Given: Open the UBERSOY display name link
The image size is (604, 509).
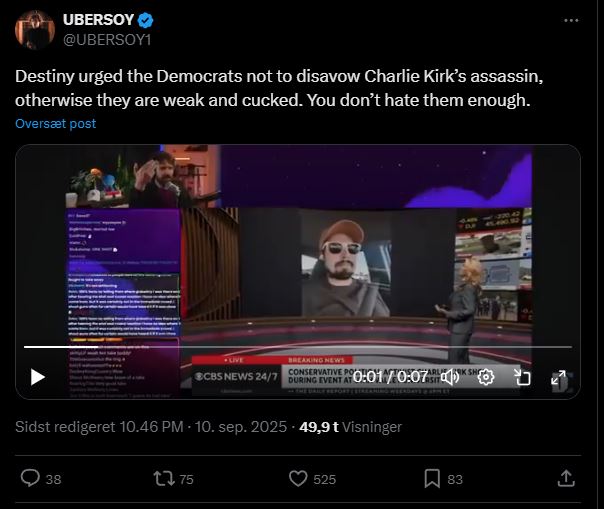Looking at the screenshot, I should tap(98, 20).
